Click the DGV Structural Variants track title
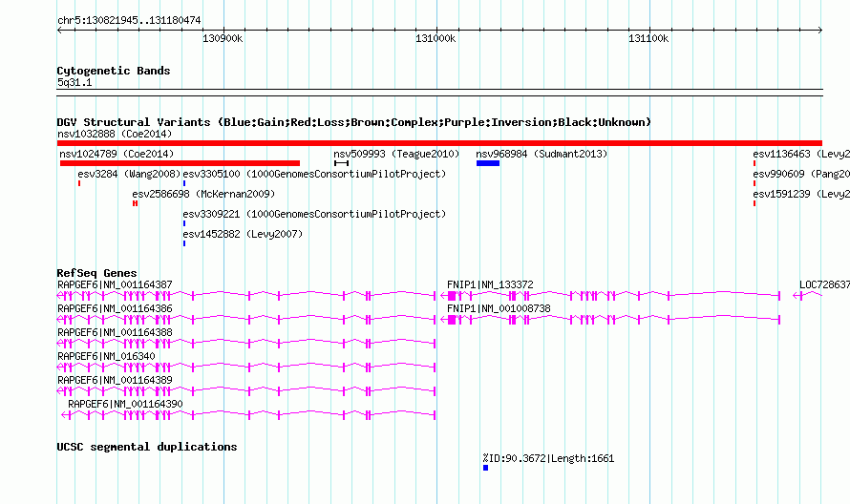This screenshot has width=850, height=504. pyautogui.click(x=354, y=122)
